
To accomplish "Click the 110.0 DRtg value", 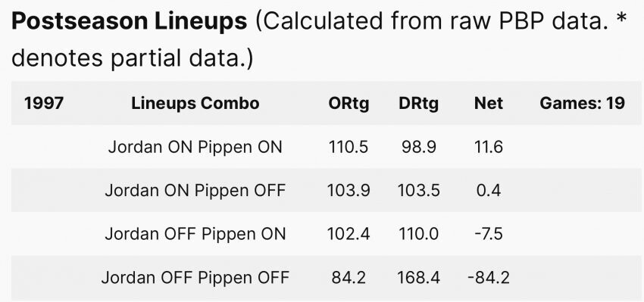I will [x=418, y=234].
